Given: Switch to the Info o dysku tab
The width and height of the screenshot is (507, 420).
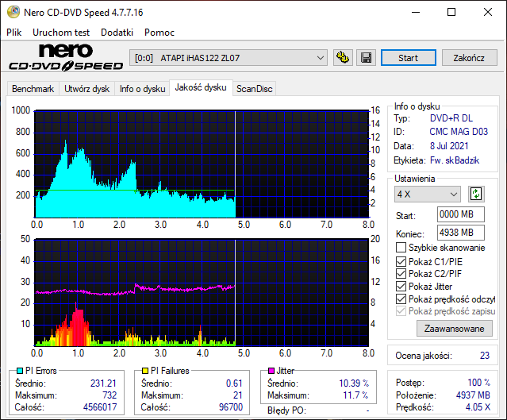Looking at the screenshot, I should [142, 89].
